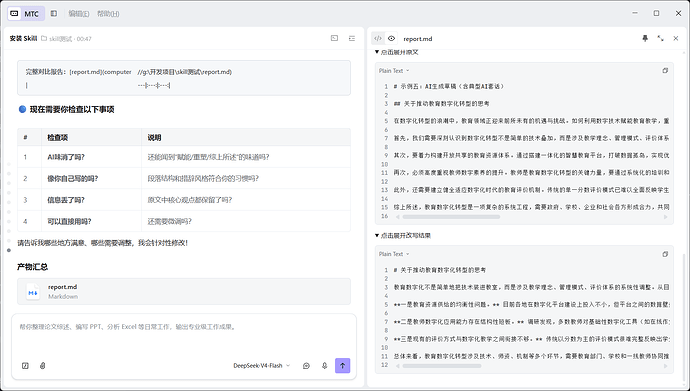690x391 pixels.
Task: Open Plain Text language dropdown in first block
Action: 394,70
